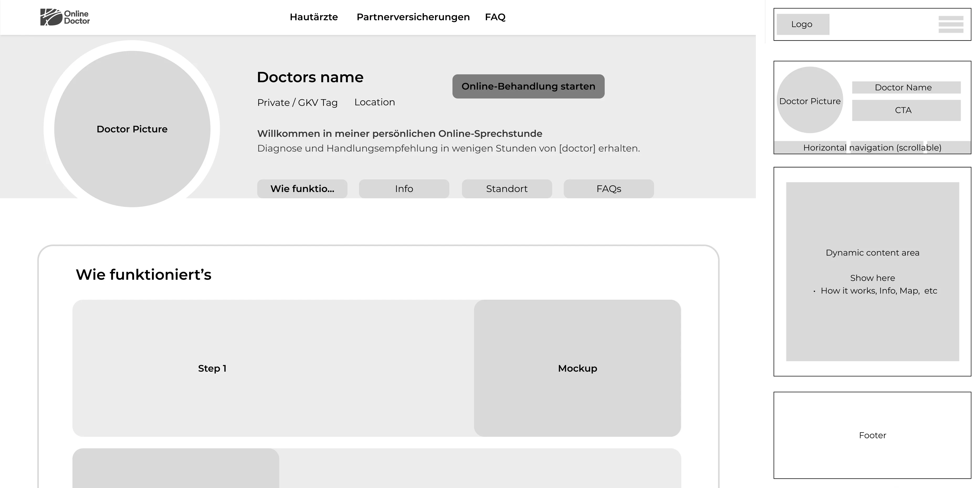Open the Hautärzte menu item
This screenshot has height=488, width=980.
click(x=313, y=17)
